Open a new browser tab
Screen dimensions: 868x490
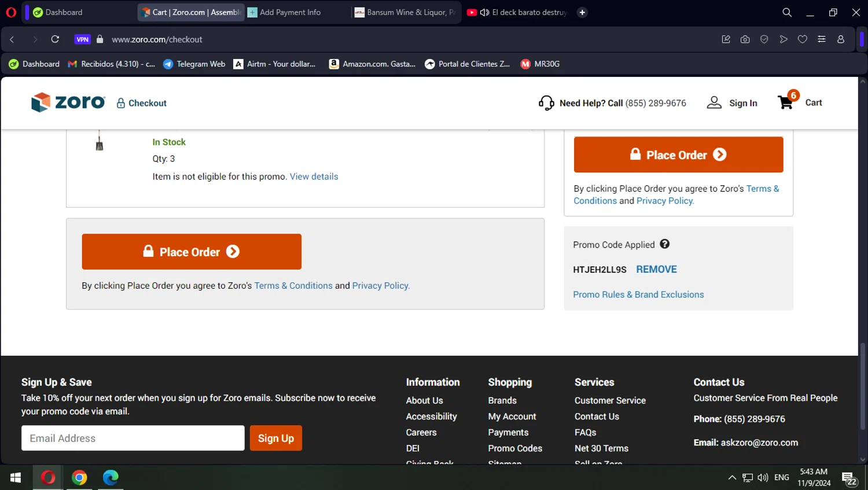click(582, 12)
